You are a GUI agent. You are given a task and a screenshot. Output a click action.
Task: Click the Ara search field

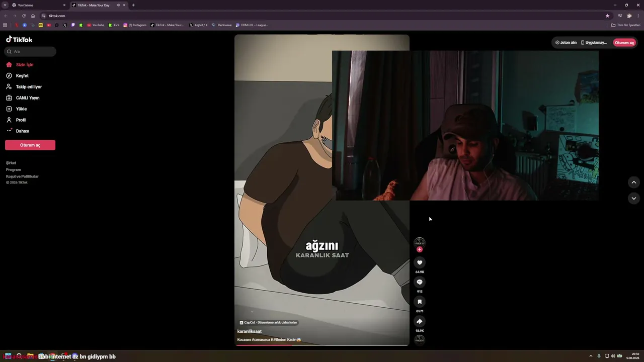31,51
